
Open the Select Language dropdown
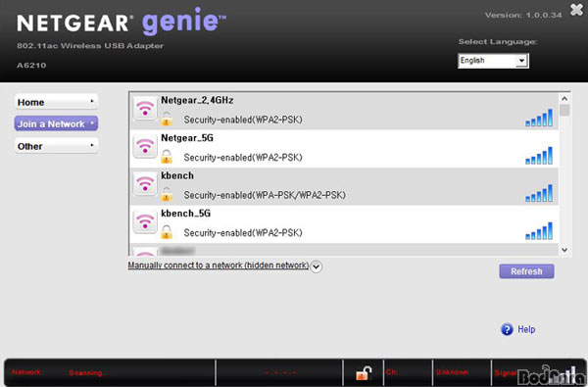[493, 61]
